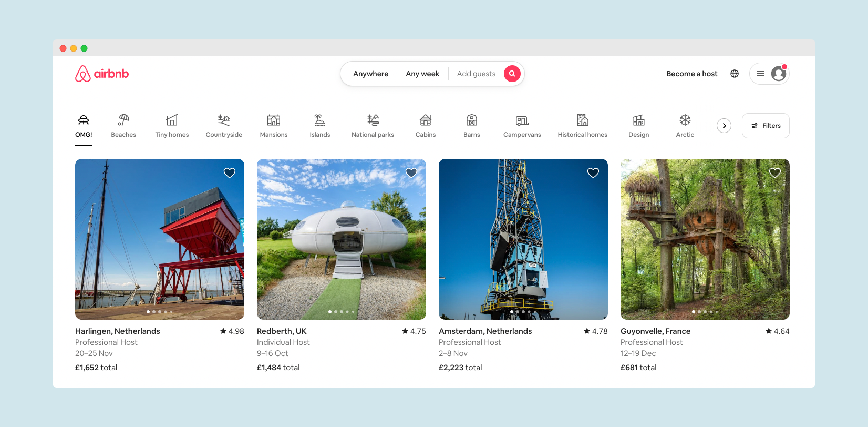
Task: Switch to the Tiny homes tab label
Action: (172, 135)
